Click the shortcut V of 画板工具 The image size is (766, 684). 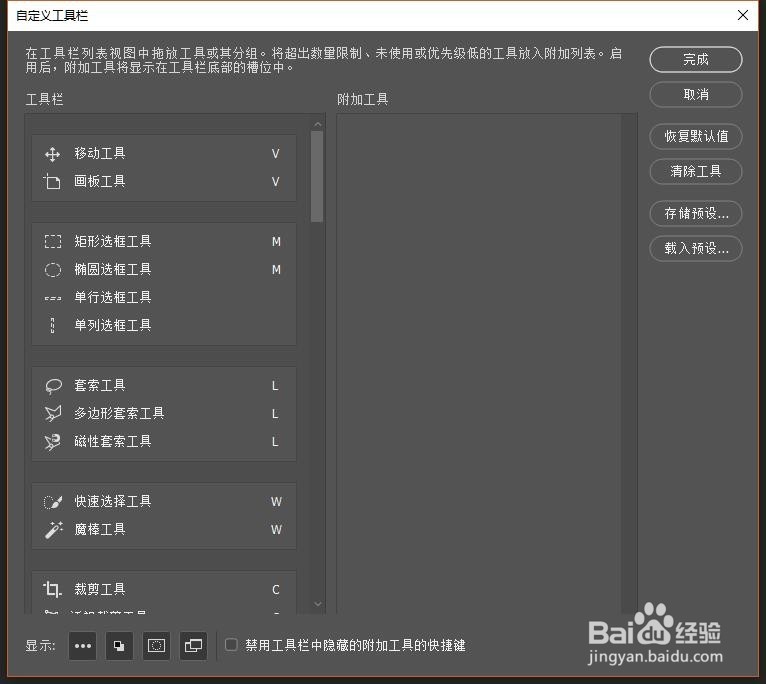pos(276,182)
